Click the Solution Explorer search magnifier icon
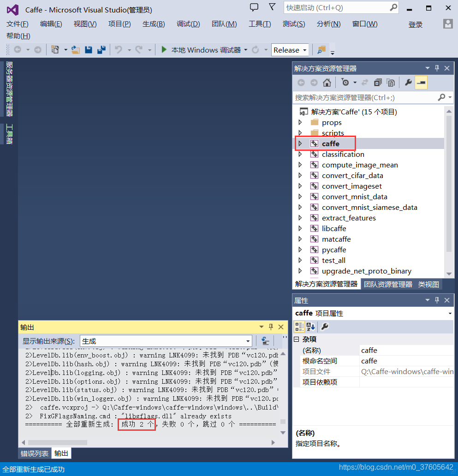This screenshot has height=476, width=458. pyautogui.click(x=441, y=97)
